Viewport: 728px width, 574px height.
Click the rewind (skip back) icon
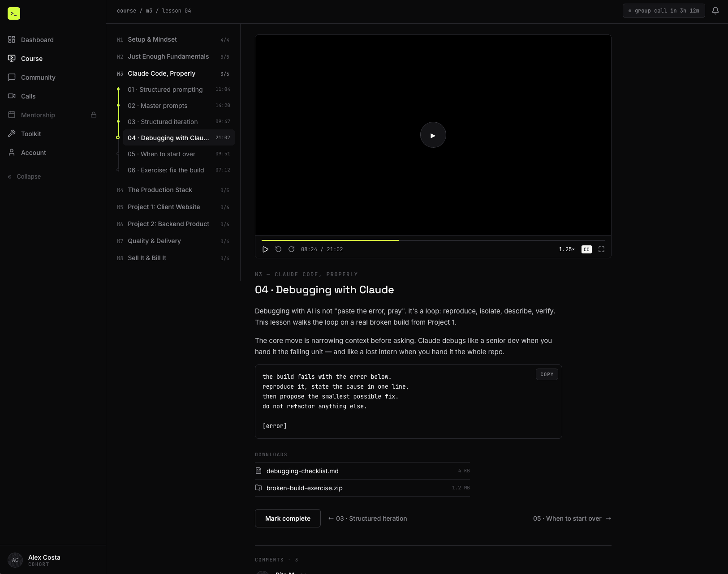click(278, 249)
